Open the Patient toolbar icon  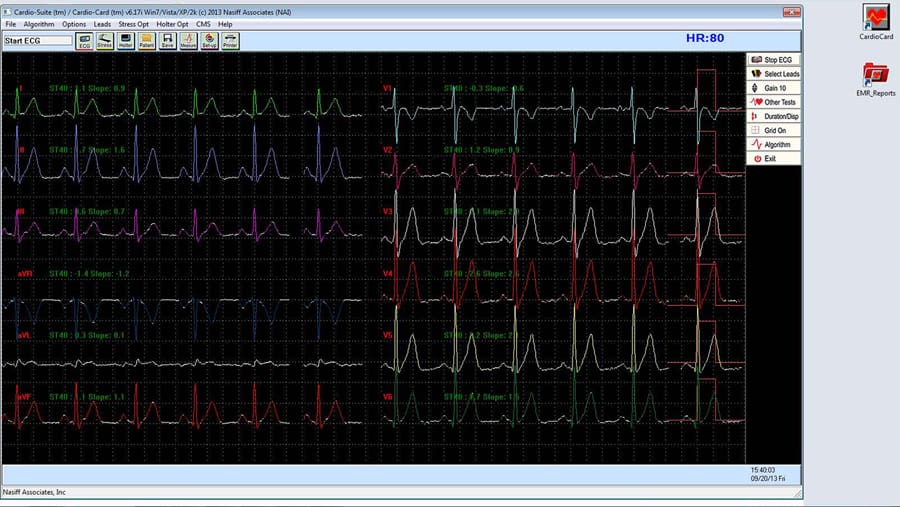(x=147, y=41)
